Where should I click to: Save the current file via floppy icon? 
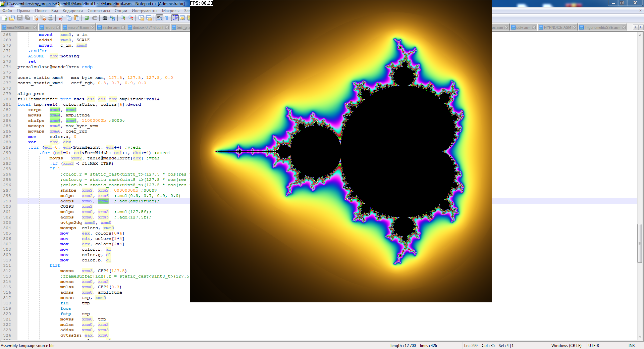tap(20, 18)
